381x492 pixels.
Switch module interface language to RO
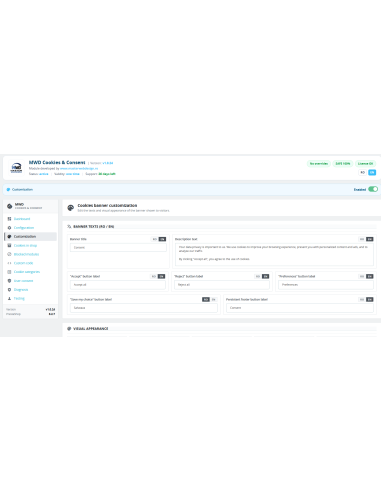click(x=363, y=172)
